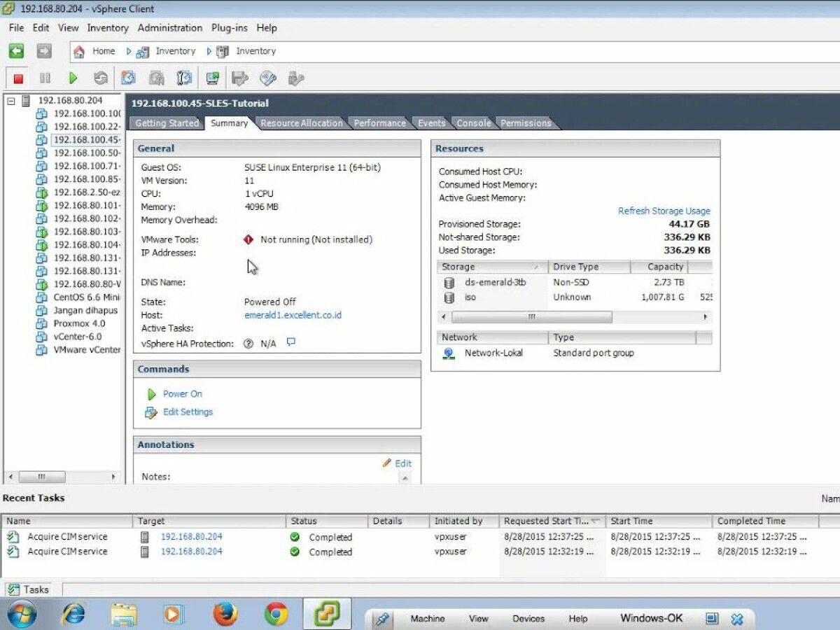Take a snapshot via toolbar icon
Screen dimensions: 840x630
(x=128, y=78)
